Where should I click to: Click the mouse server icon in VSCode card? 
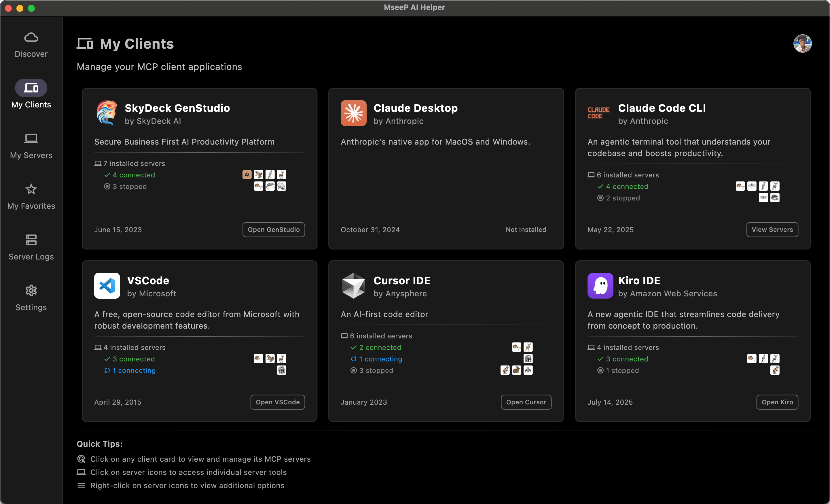[258, 359]
